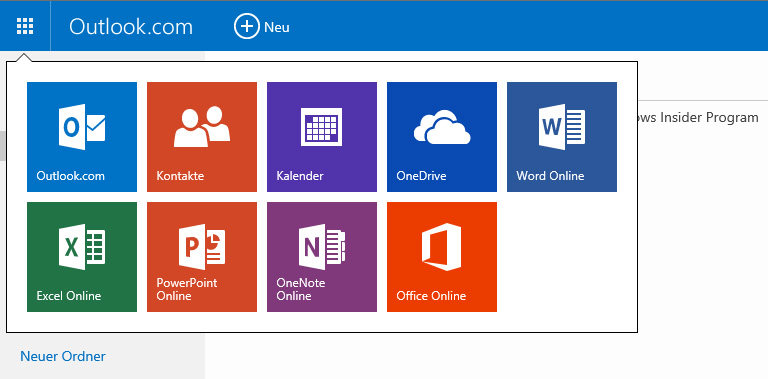Launch the OneDrive tile
768x379 pixels.
coord(442,137)
